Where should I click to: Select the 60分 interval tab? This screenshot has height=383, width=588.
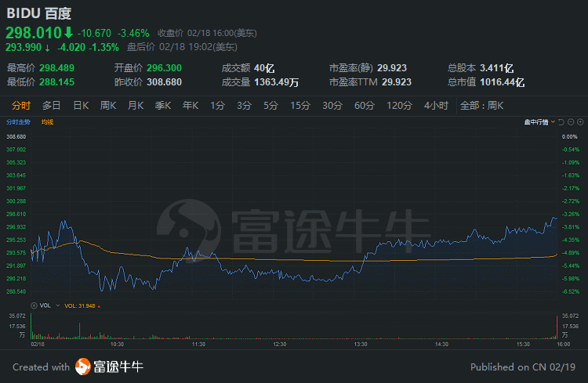pyautogui.click(x=364, y=106)
